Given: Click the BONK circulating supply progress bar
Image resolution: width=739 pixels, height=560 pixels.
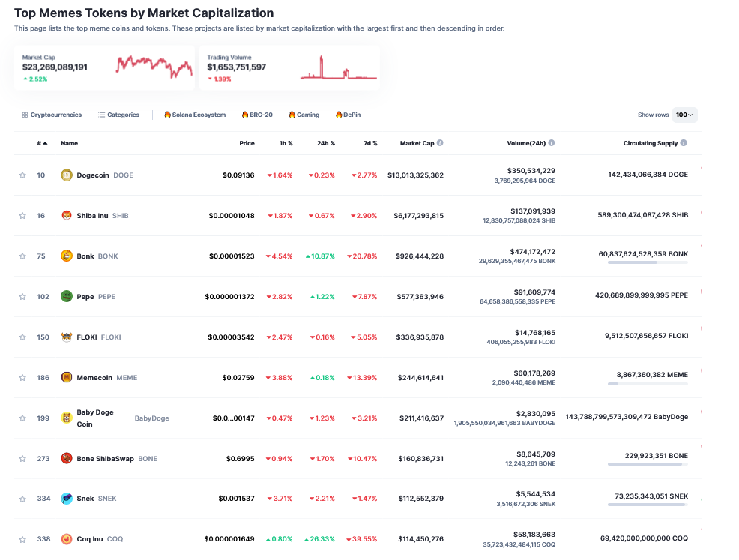Looking at the screenshot, I should pyautogui.click(x=649, y=263).
